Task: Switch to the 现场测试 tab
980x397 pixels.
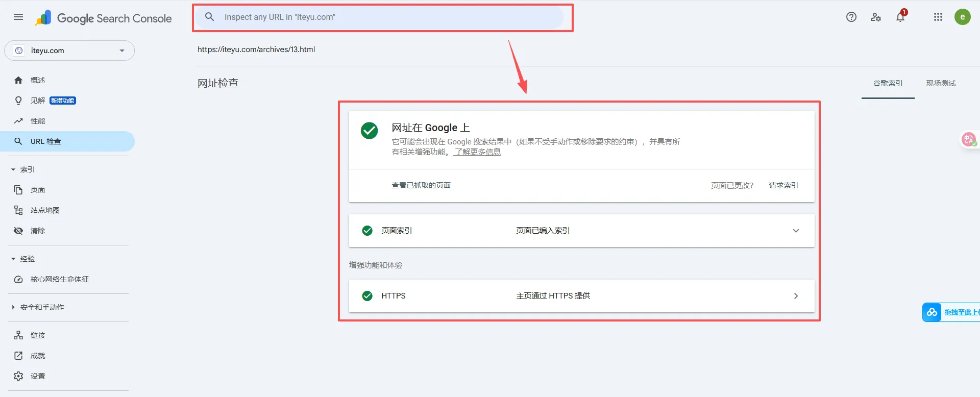Action: pos(941,83)
